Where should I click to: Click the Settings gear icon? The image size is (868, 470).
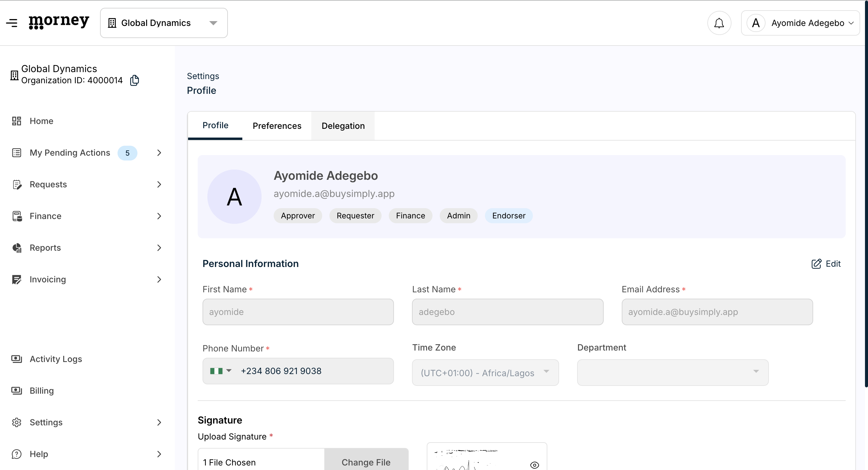[x=17, y=422]
